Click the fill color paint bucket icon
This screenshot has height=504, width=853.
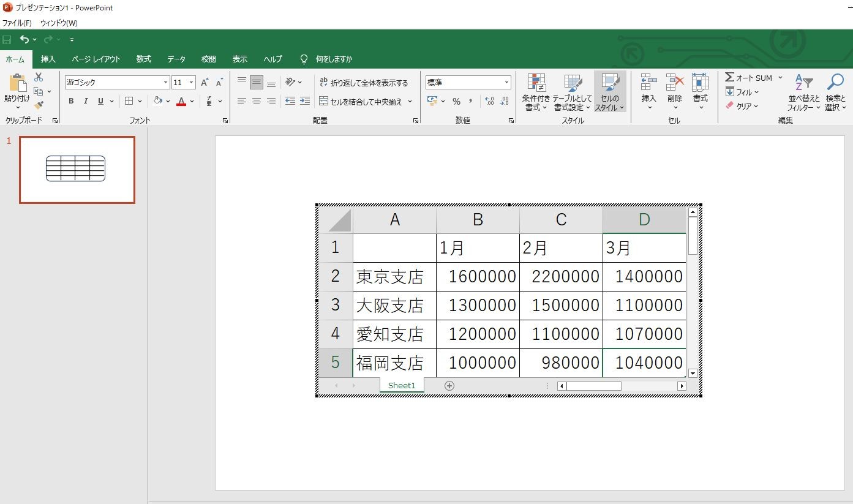(158, 101)
